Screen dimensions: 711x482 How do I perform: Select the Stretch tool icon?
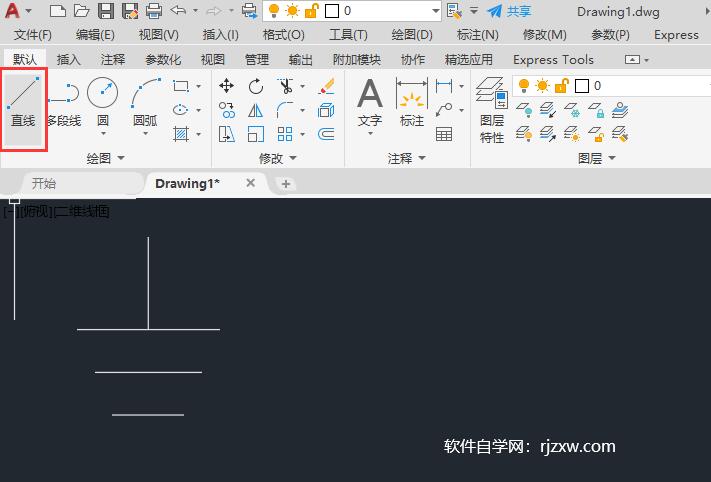[227, 134]
